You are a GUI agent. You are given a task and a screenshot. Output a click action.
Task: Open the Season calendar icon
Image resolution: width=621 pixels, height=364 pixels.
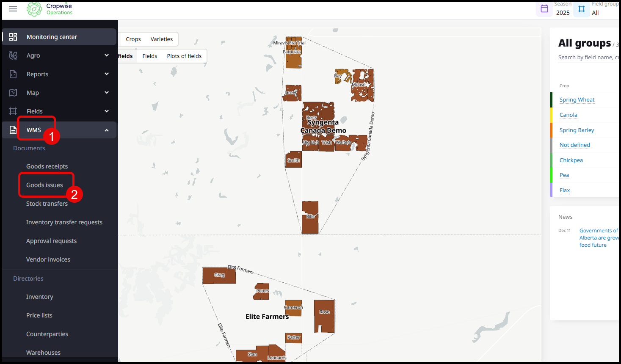coord(544,9)
